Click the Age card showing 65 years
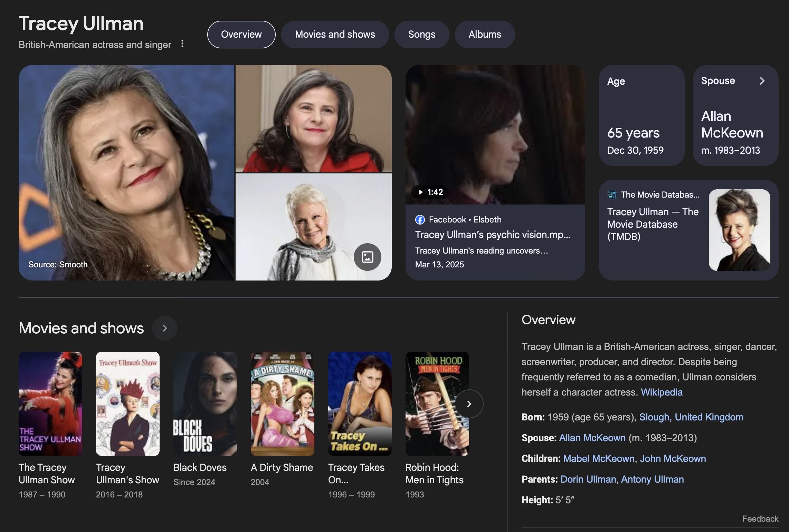 click(x=641, y=115)
